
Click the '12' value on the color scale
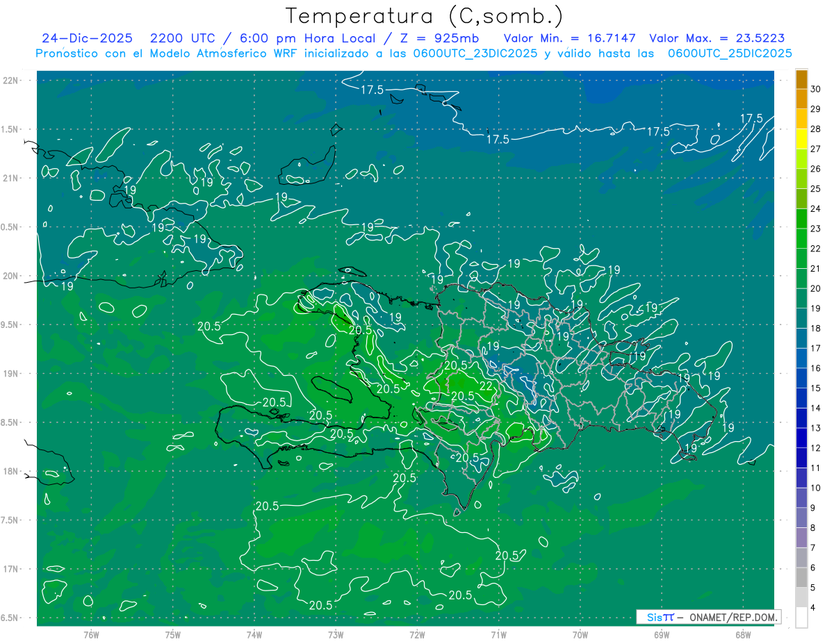point(816,447)
